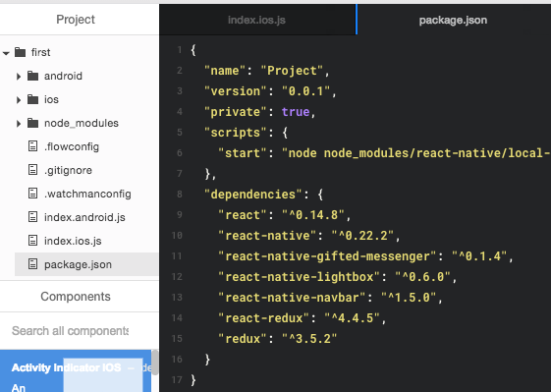Screen dimensions: 551x392
Task: Click line number 1 in the gutter
Action: pos(180,50)
